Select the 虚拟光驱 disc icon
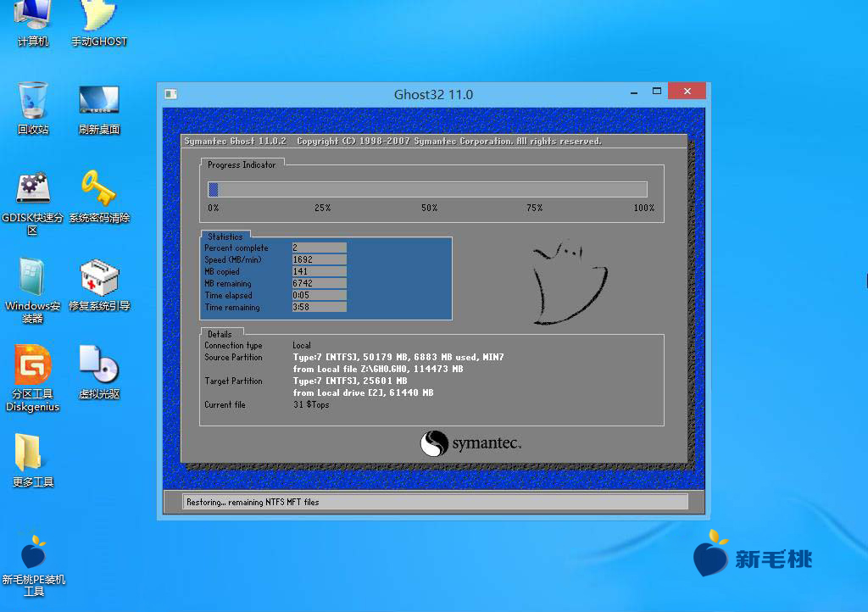Image resolution: width=868 pixels, height=612 pixels. click(x=99, y=372)
